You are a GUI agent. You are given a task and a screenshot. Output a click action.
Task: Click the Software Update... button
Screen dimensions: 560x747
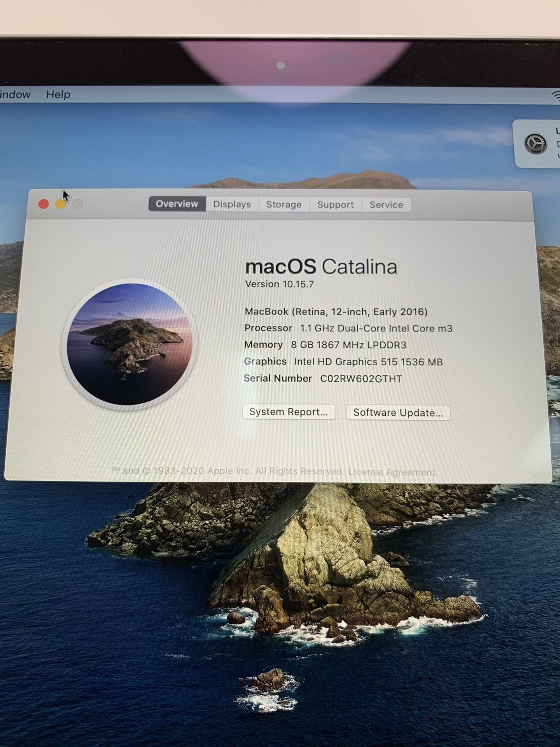tap(398, 412)
